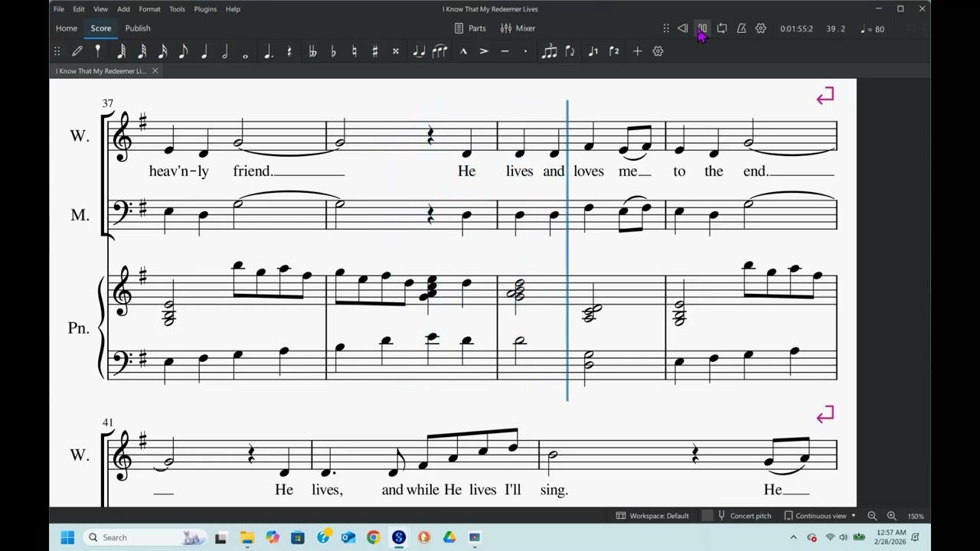Open the Workspace: Default selector
The image size is (980, 551).
coord(652,516)
